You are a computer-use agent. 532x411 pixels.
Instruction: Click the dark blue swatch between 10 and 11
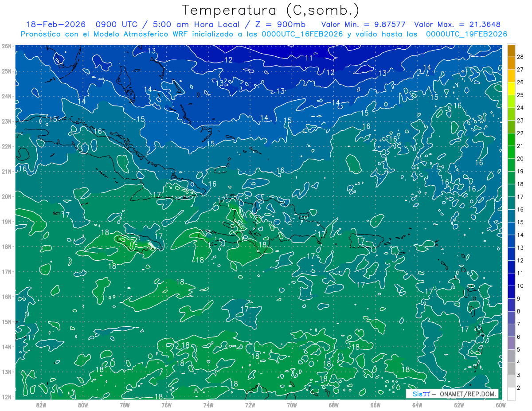click(x=511, y=279)
